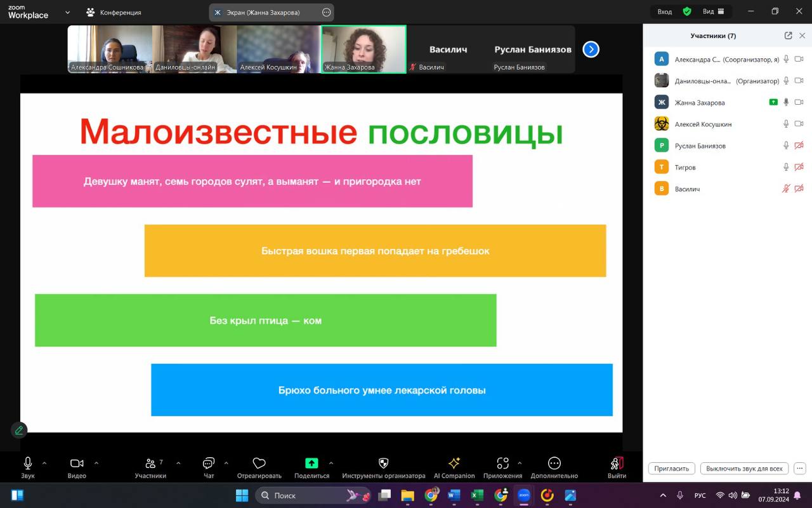
Task: Click green box Без крыл птица — ком
Action: pos(265,320)
